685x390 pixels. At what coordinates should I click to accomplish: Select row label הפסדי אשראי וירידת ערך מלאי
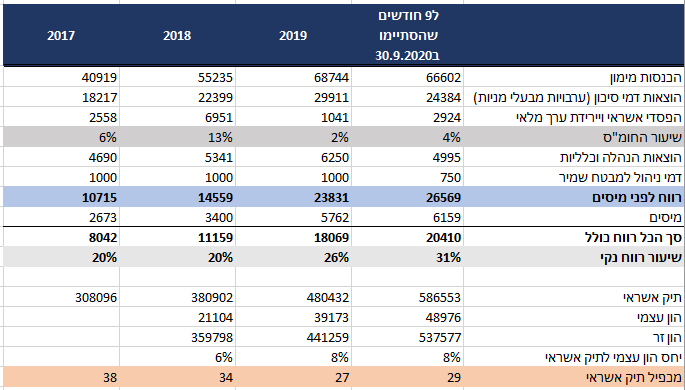click(599, 118)
